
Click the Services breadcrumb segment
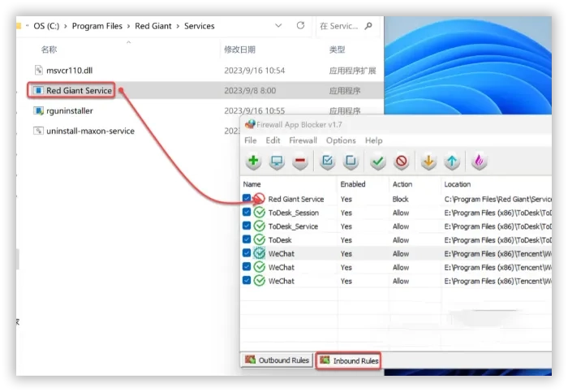click(200, 26)
